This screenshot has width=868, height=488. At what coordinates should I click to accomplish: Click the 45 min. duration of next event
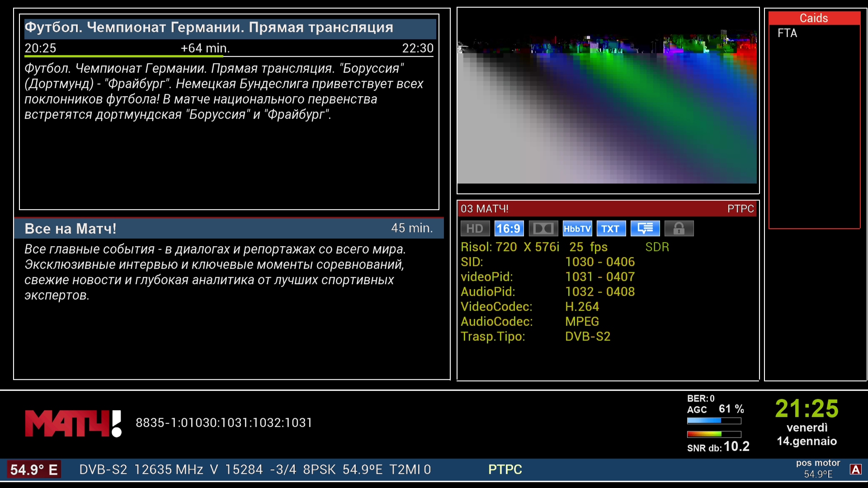click(x=412, y=228)
